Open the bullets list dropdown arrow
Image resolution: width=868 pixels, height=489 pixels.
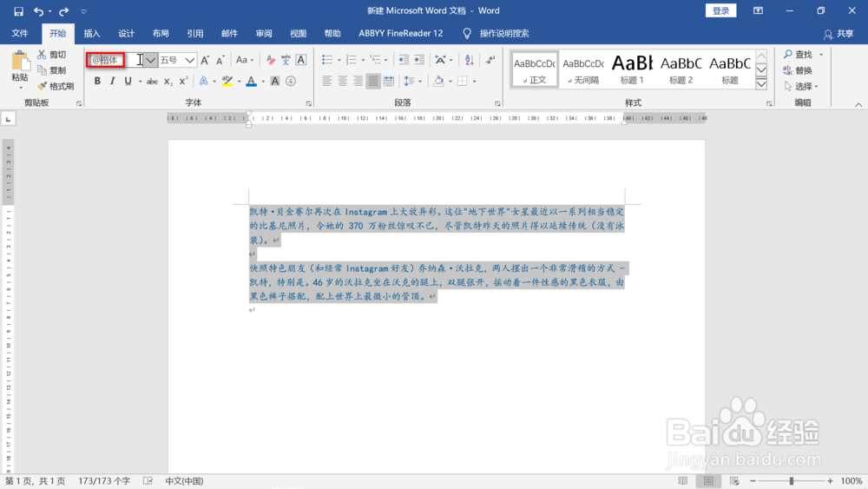339,60
